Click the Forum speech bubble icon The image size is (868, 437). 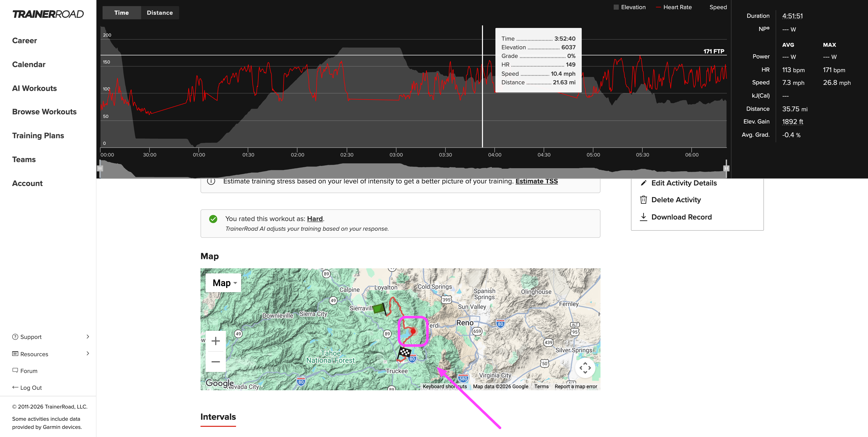pos(15,370)
